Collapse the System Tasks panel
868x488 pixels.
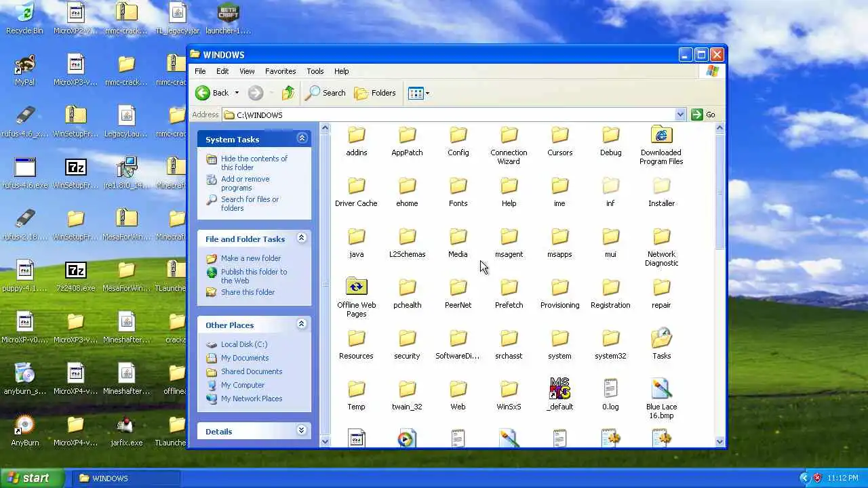302,138
